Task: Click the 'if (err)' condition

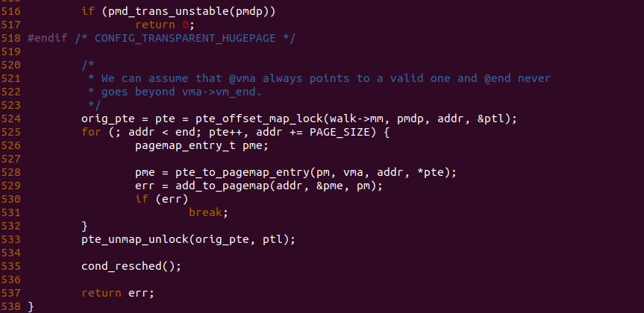Action: pos(161,199)
